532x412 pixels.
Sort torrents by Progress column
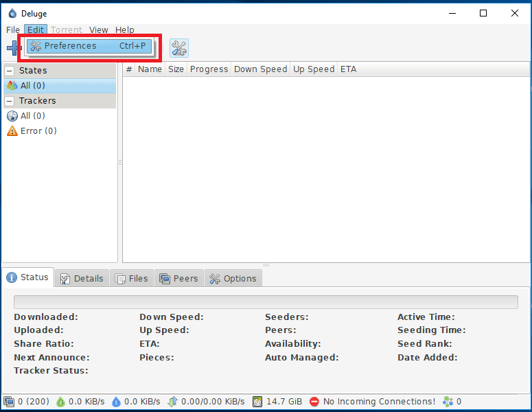209,69
